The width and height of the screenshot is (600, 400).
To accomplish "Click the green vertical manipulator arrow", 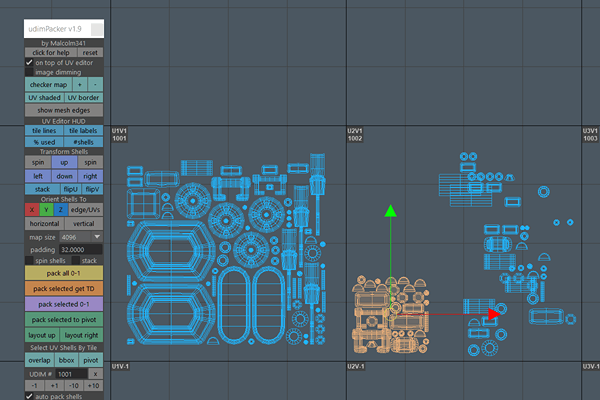I will tap(391, 213).
